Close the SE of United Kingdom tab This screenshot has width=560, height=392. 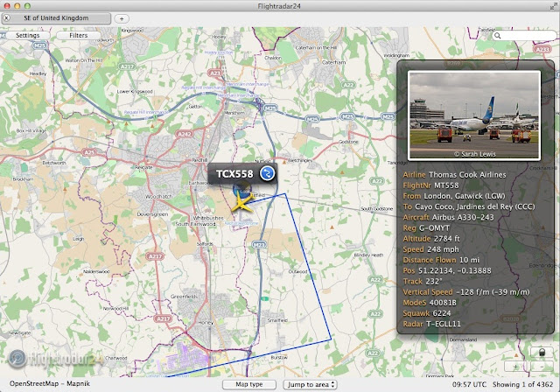(7, 17)
